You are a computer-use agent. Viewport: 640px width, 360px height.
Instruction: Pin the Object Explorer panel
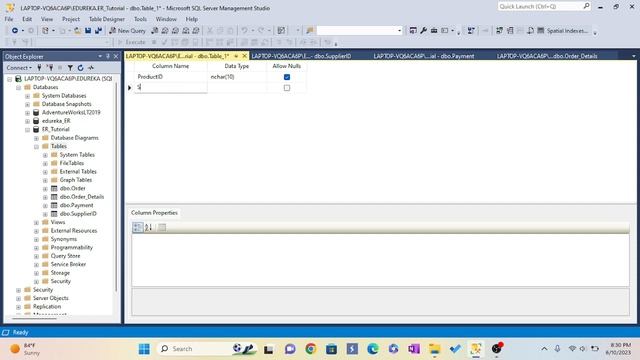pyautogui.click(x=108, y=56)
